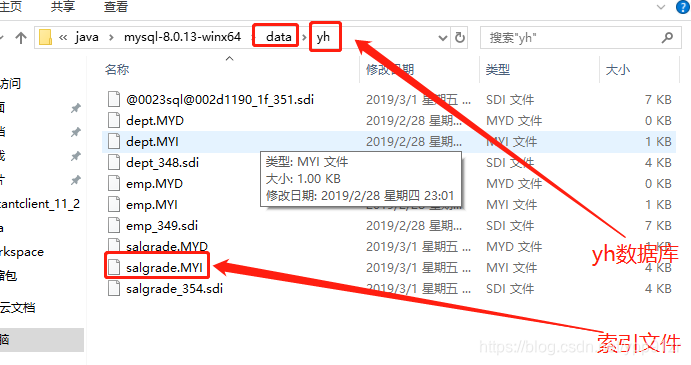
Task: Select the dept_348.sdi file
Action: pyautogui.click(x=162, y=163)
